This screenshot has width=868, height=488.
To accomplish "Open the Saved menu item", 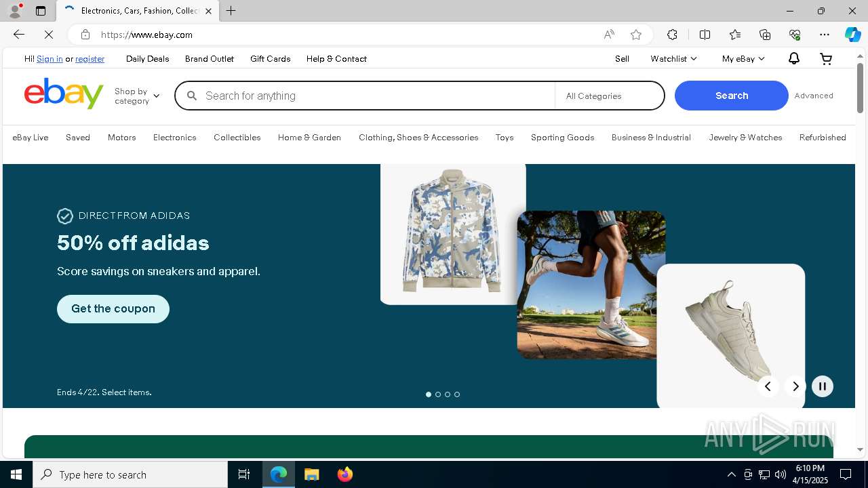I will [x=78, y=138].
